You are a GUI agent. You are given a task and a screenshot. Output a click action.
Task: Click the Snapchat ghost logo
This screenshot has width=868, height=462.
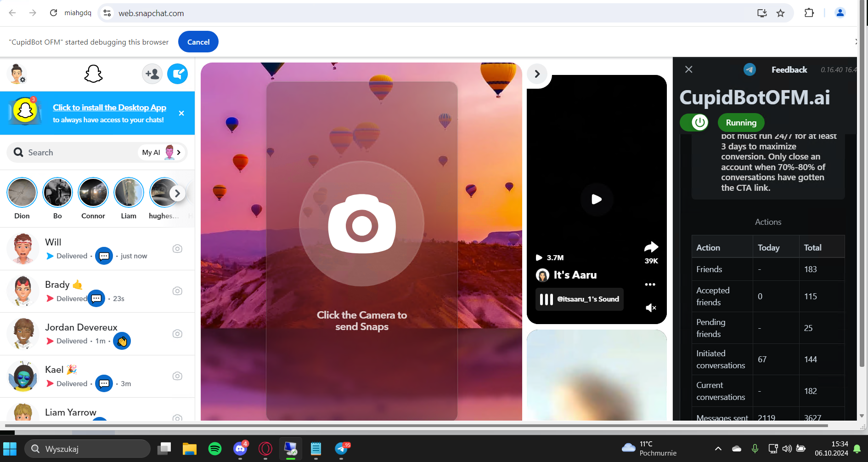tap(93, 74)
